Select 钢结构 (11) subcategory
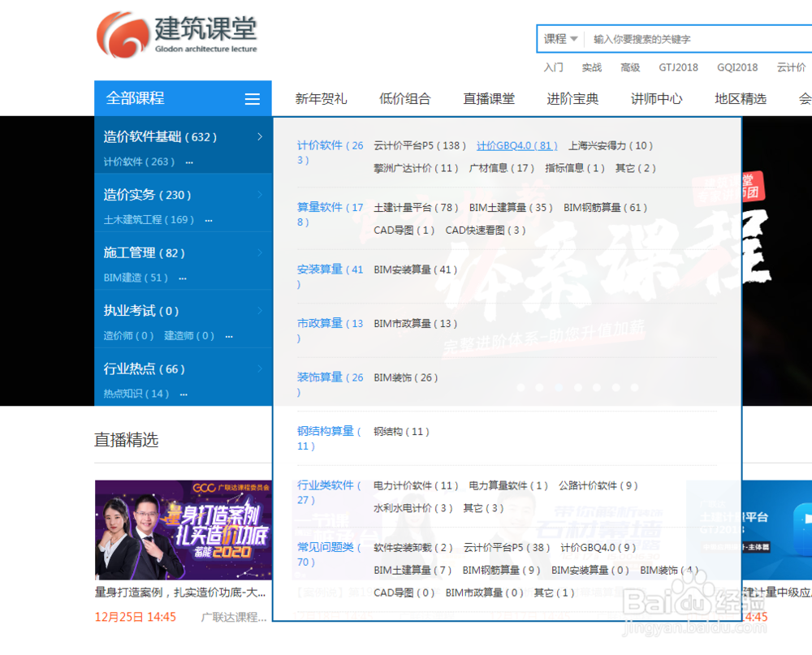This screenshot has height=655, width=812. click(401, 431)
